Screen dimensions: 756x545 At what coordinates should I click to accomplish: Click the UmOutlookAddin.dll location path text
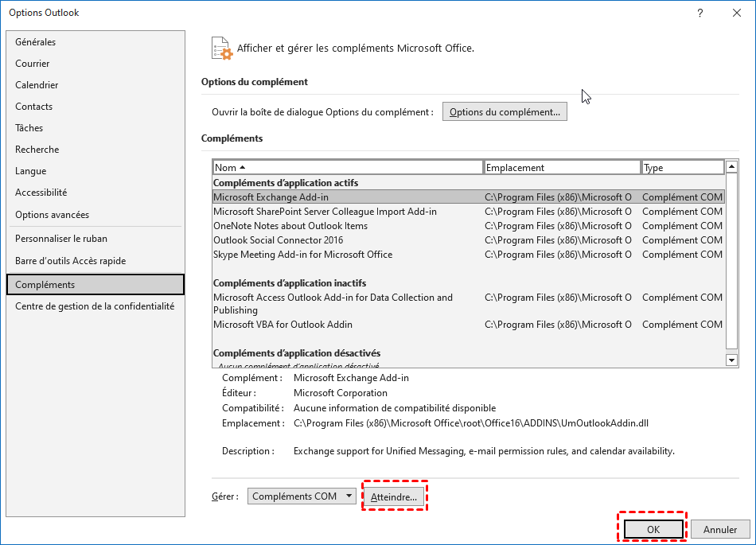470,423
